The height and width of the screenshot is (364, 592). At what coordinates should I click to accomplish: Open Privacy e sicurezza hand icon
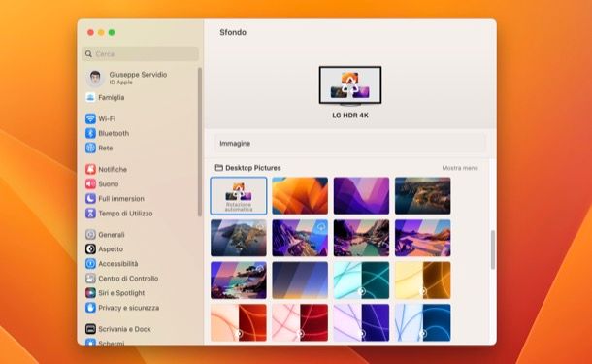[x=90, y=308]
